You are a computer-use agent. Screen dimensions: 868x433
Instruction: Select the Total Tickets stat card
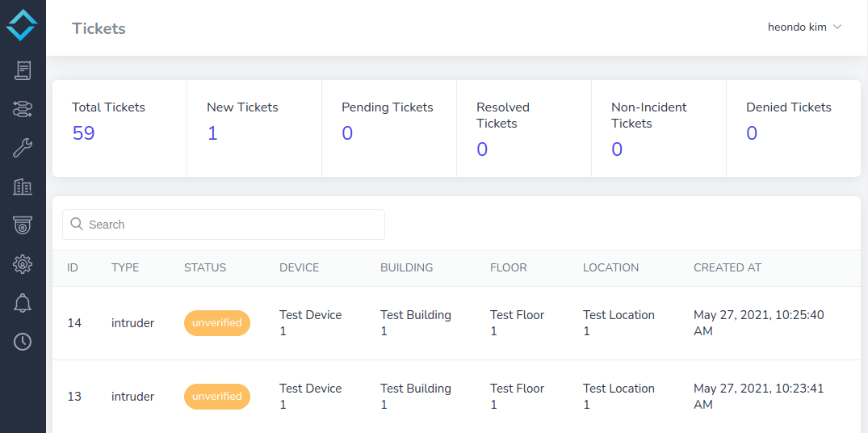(x=120, y=128)
